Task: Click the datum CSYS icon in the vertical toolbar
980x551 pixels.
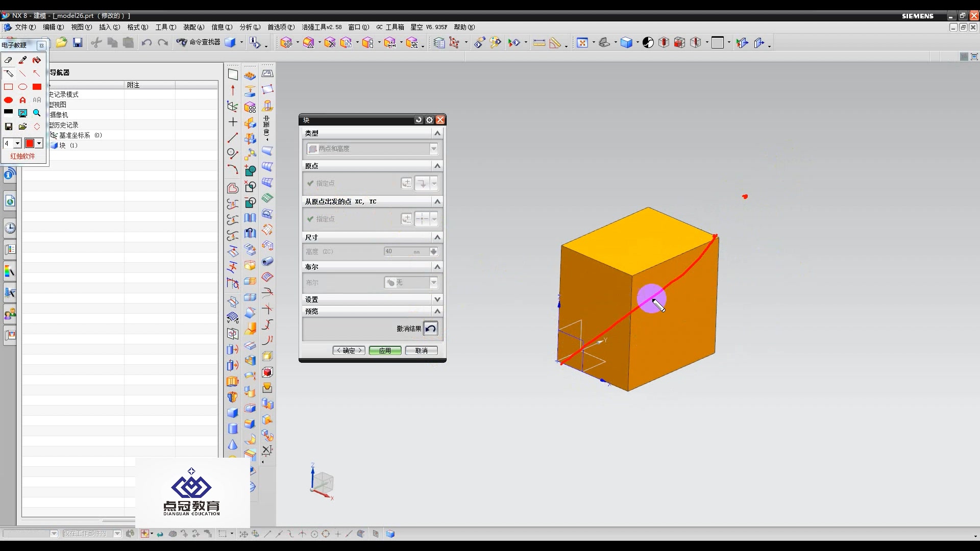Action: pyautogui.click(x=233, y=106)
